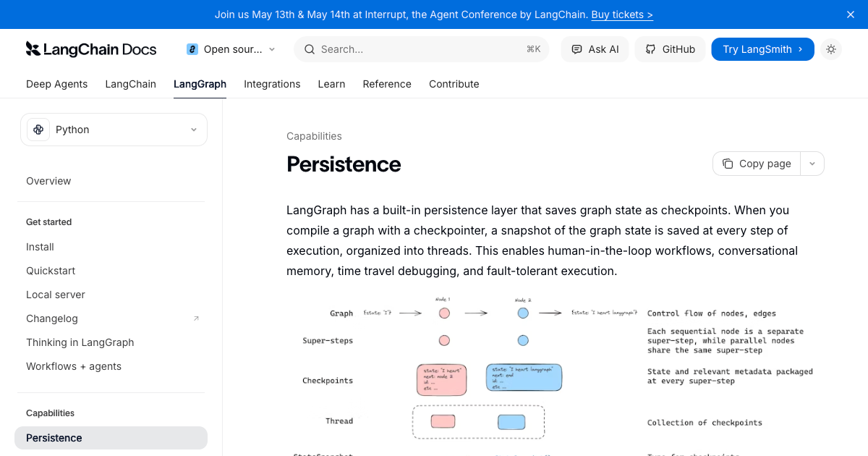Toggle the light/dark theme sun icon
The height and width of the screenshot is (456, 868).
coord(831,49)
